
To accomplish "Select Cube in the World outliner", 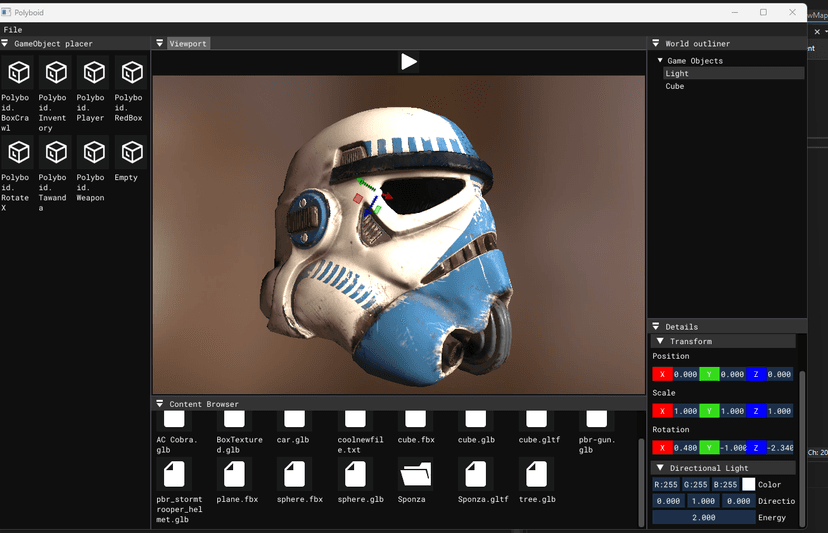I will tap(675, 86).
